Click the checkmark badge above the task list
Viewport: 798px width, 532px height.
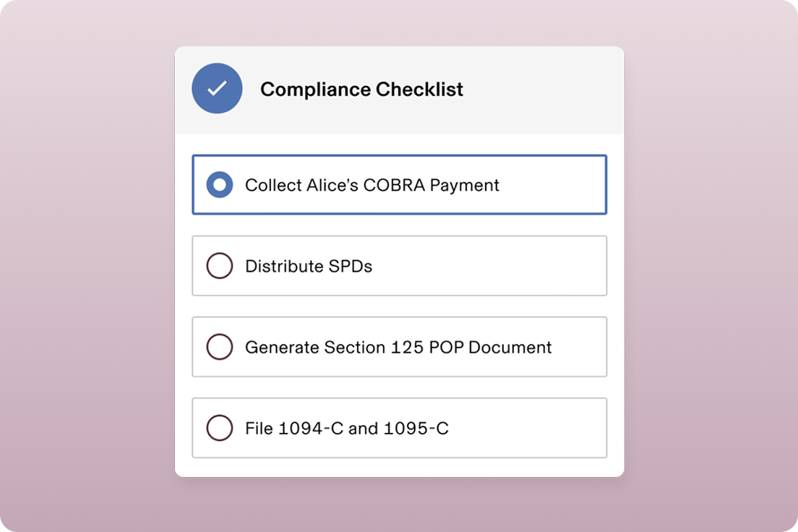[x=216, y=88]
